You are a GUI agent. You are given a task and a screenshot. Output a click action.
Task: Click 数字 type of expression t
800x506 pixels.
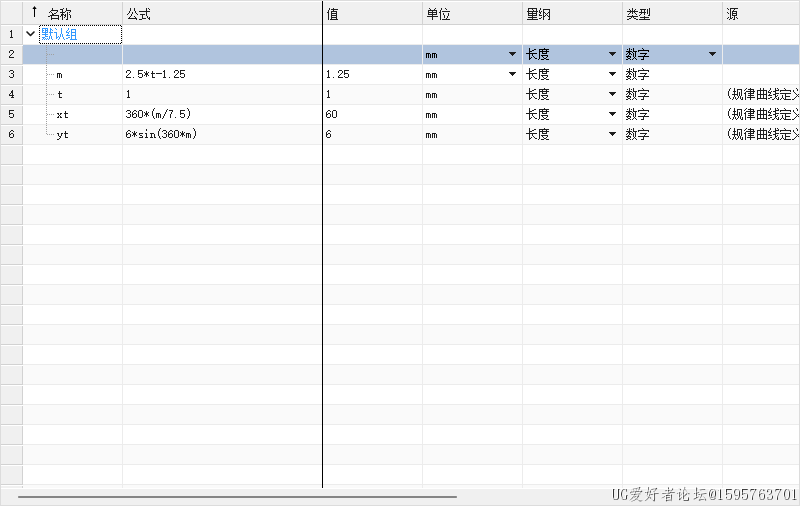(637, 94)
